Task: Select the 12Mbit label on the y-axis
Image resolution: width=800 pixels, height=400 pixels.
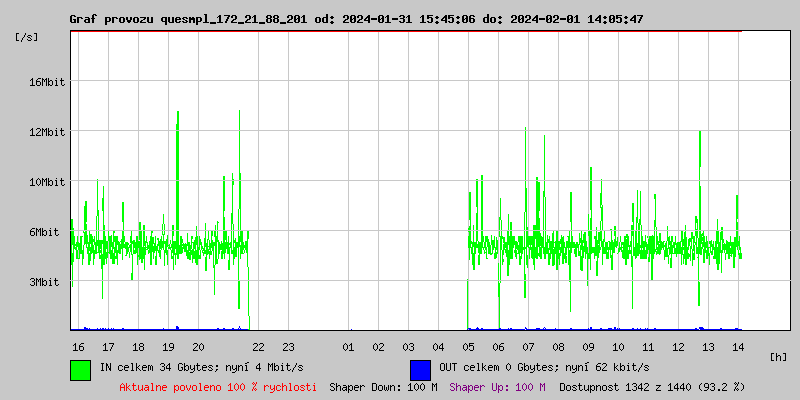Action: (x=46, y=132)
